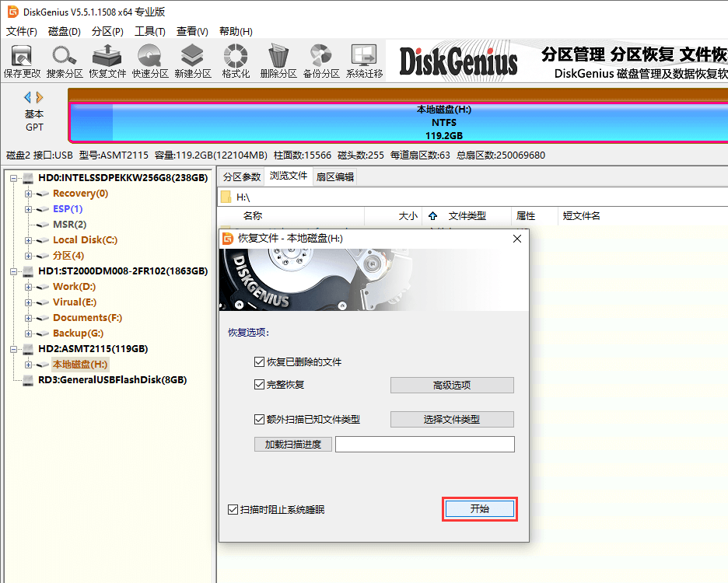
Task: Open the 系统迁移 (System Migration) tool
Action: (x=362, y=58)
